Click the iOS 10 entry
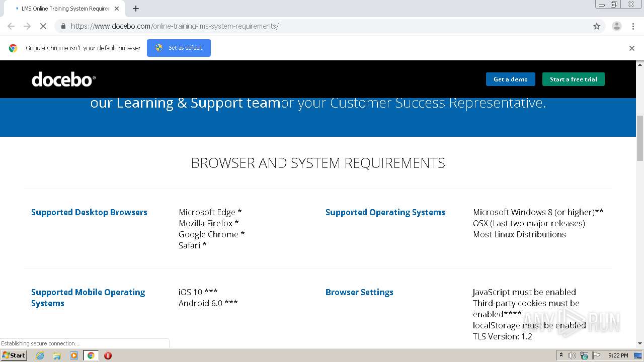The height and width of the screenshot is (362, 644). [198, 292]
